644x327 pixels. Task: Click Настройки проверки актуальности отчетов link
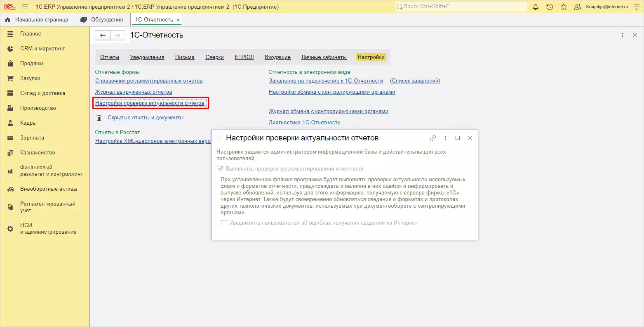click(150, 103)
